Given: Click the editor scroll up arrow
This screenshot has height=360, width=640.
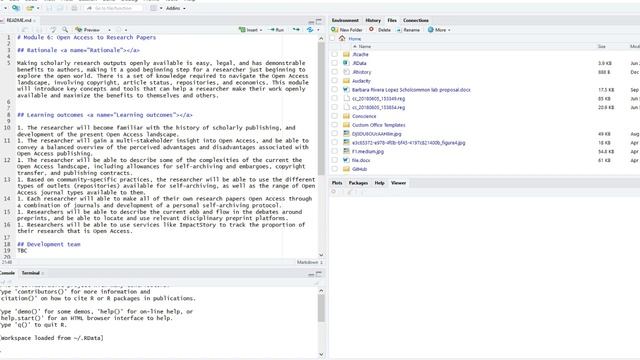Looking at the screenshot, I should pyautogui.click(x=321, y=38).
